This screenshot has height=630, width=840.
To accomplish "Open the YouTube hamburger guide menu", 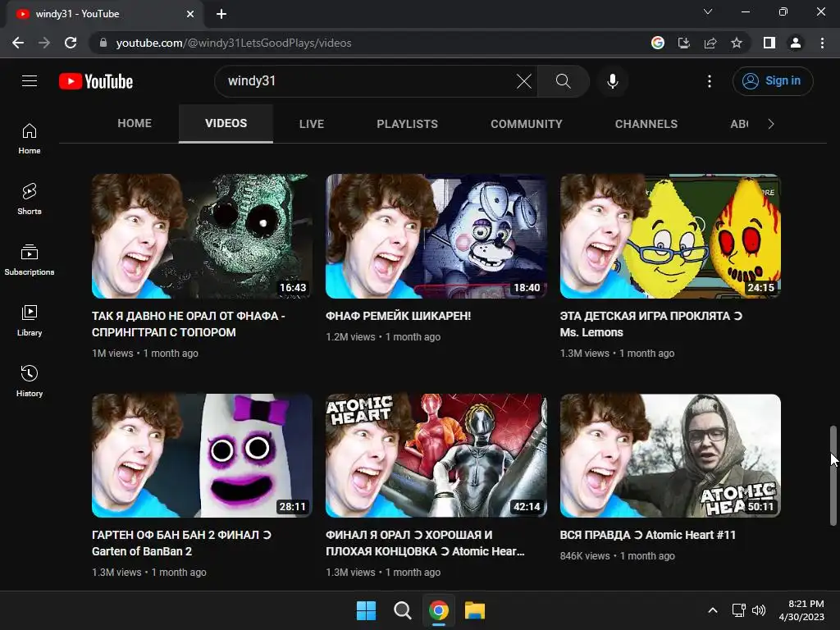I will pos(30,81).
